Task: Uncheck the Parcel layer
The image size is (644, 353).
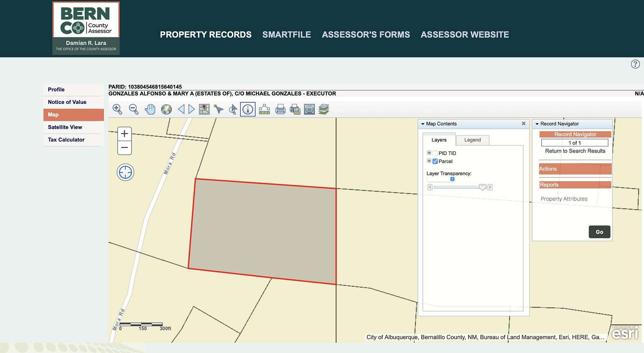Action: [435, 161]
